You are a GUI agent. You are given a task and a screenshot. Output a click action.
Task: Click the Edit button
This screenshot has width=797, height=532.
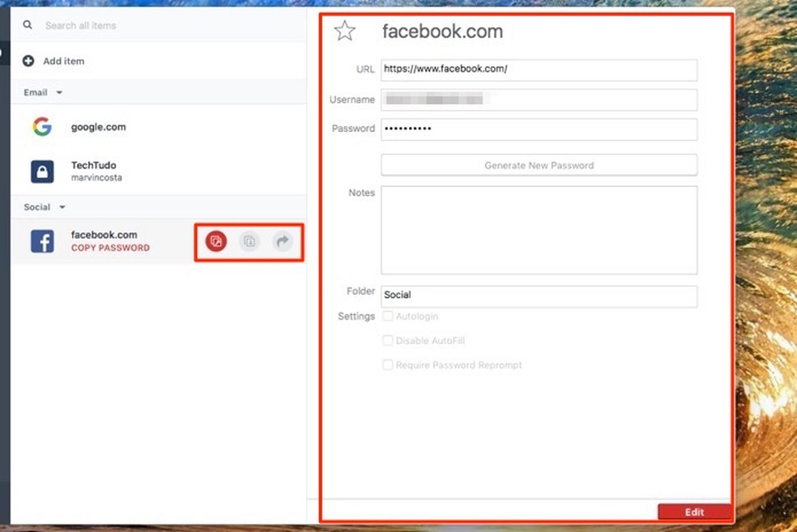click(694, 512)
